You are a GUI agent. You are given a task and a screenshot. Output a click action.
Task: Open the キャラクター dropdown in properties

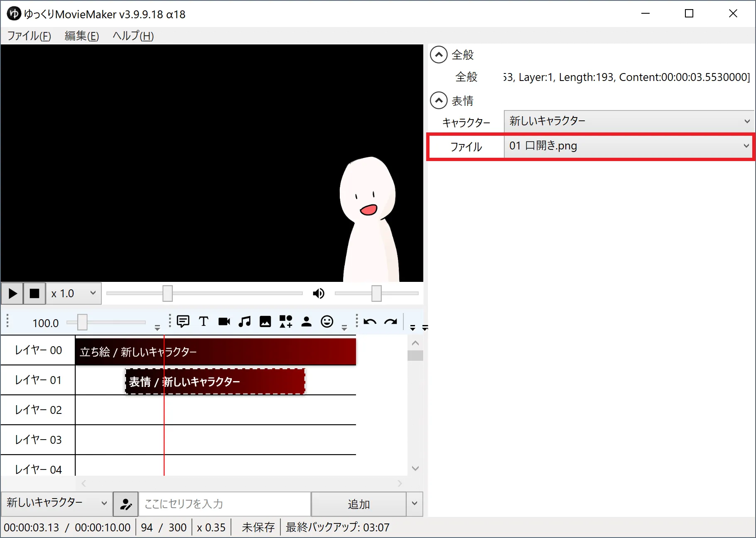pyautogui.click(x=628, y=121)
